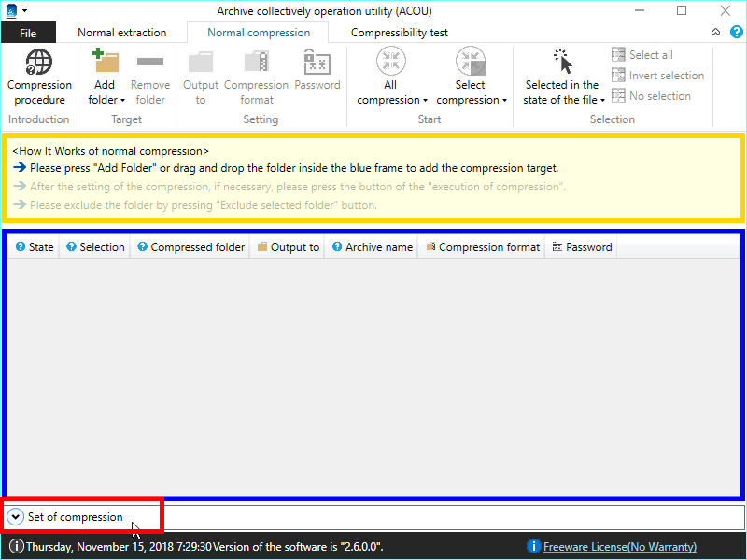This screenshot has width=747, height=560.
Task: Open the Add folder dropdown arrow
Action: (x=122, y=101)
